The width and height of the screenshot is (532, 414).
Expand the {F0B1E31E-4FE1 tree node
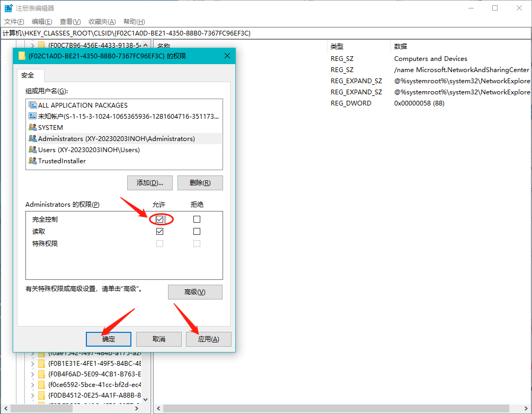point(32,364)
